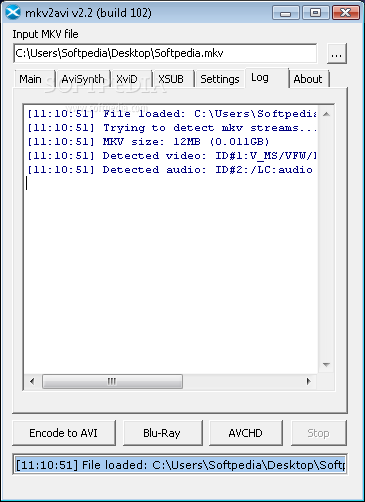This screenshot has width=365, height=502.
Task: Click the Blu-Ray button
Action: [163, 433]
